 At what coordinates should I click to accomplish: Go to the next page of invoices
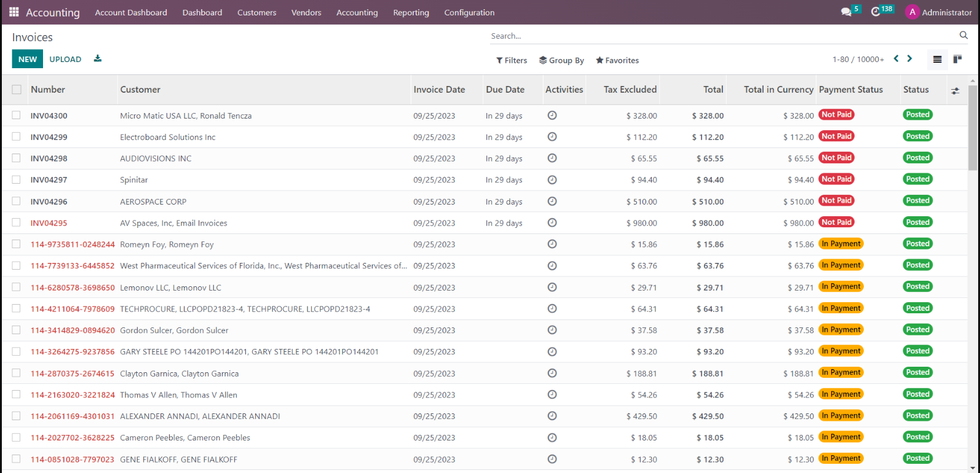pyautogui.click(x=910, y=59)
